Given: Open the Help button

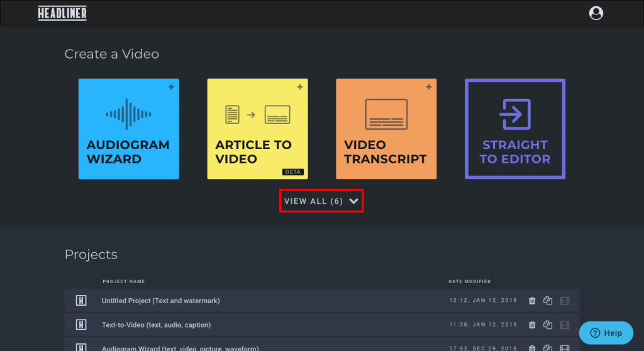Looking at the screenshot, I should click(x=606, y=333).
